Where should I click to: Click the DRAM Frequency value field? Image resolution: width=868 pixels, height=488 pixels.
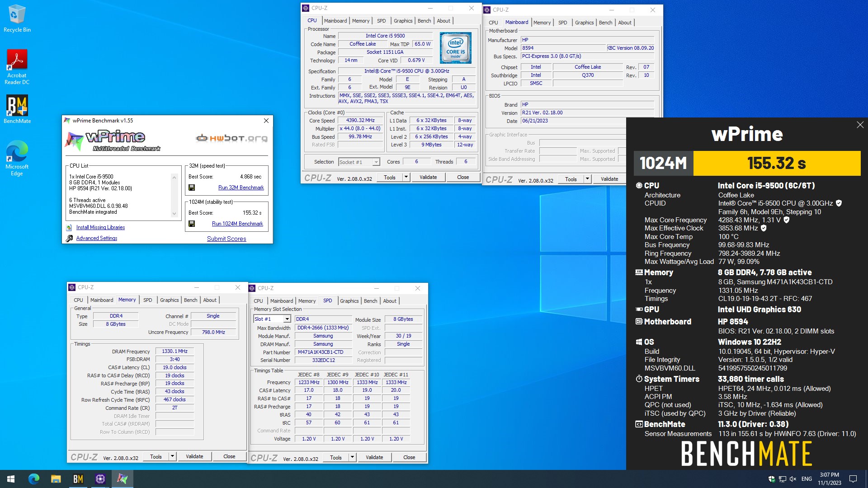point(175,351)
